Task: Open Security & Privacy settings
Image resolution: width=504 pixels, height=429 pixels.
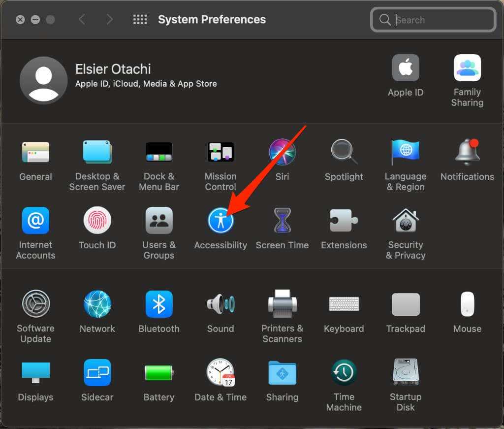Action: pyautogui.click(x=406, y=221)
